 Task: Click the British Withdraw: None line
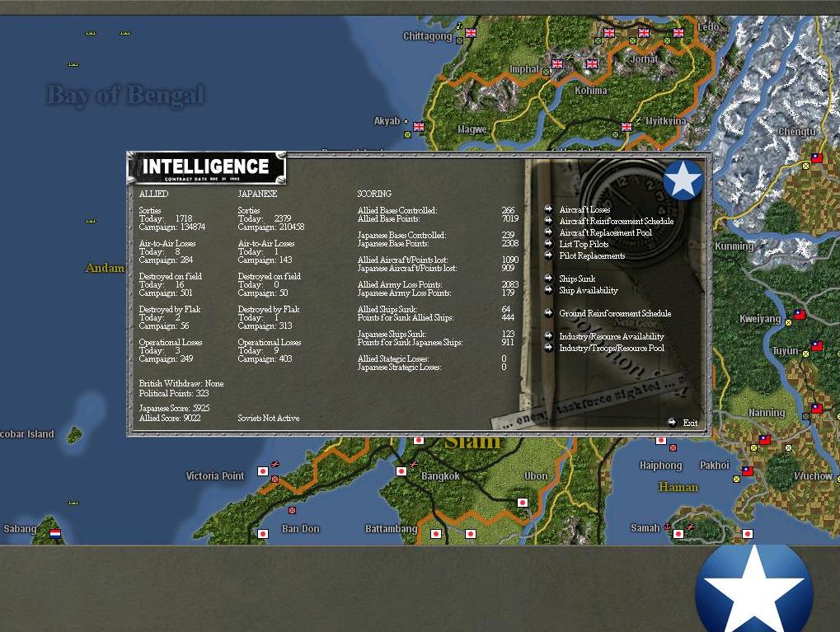(181, 383)
